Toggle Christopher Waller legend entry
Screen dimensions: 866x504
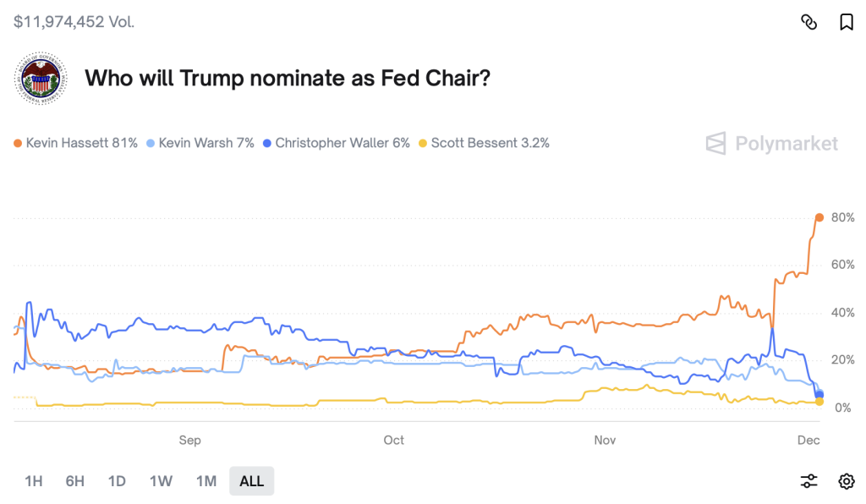tap(337, 143)
